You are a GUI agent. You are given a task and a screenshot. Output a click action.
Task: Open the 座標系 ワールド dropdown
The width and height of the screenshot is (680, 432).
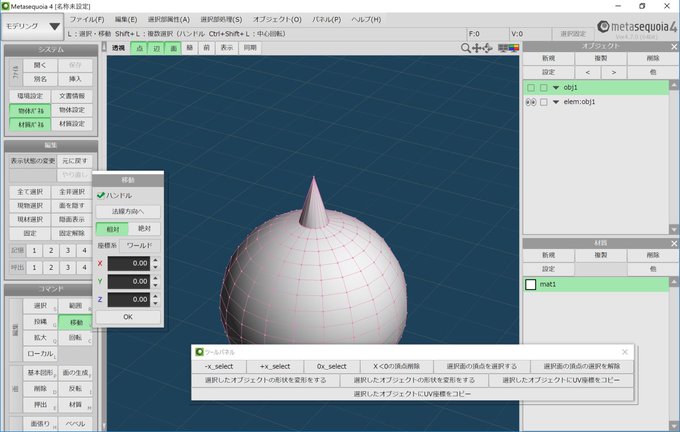pyautogui.click(x=139, y=245)
